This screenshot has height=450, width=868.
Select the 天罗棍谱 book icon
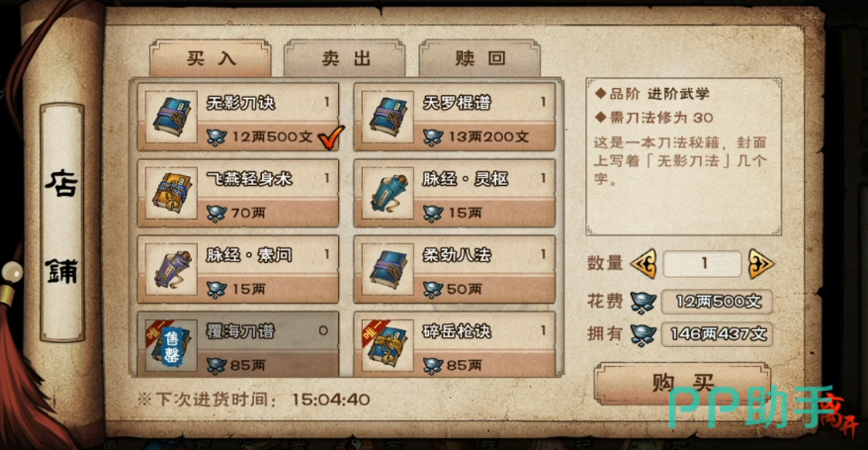click(389, 117)
